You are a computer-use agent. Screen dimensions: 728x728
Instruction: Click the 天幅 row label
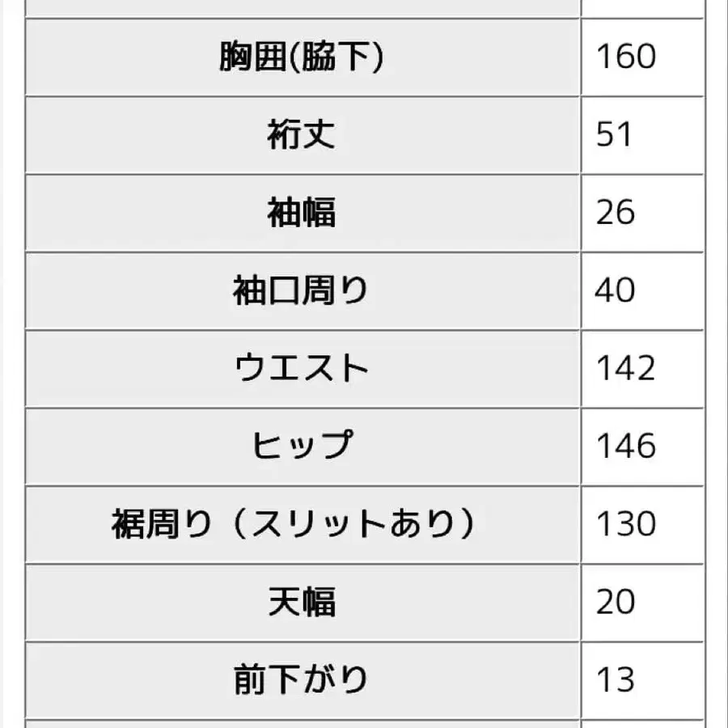coord(301,602)
